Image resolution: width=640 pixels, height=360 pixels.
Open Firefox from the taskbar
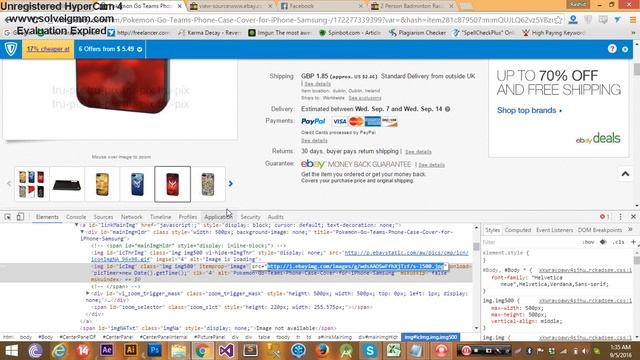(x=322, y=351)
